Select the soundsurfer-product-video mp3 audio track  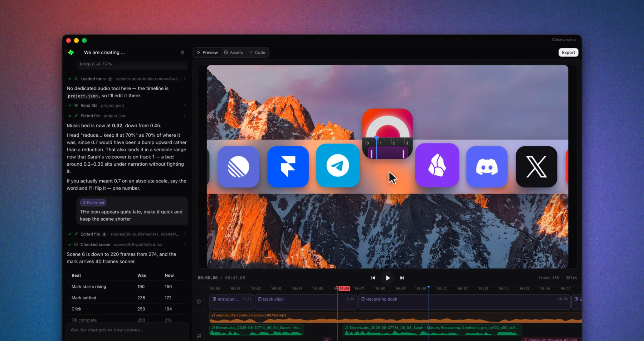coord(395,317)
